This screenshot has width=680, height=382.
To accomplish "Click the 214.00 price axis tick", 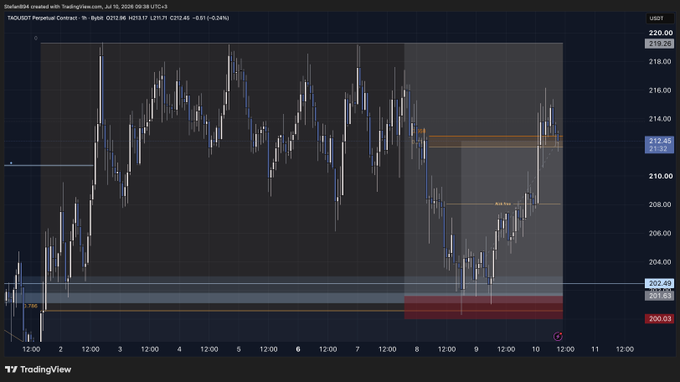I will (660, 119).
